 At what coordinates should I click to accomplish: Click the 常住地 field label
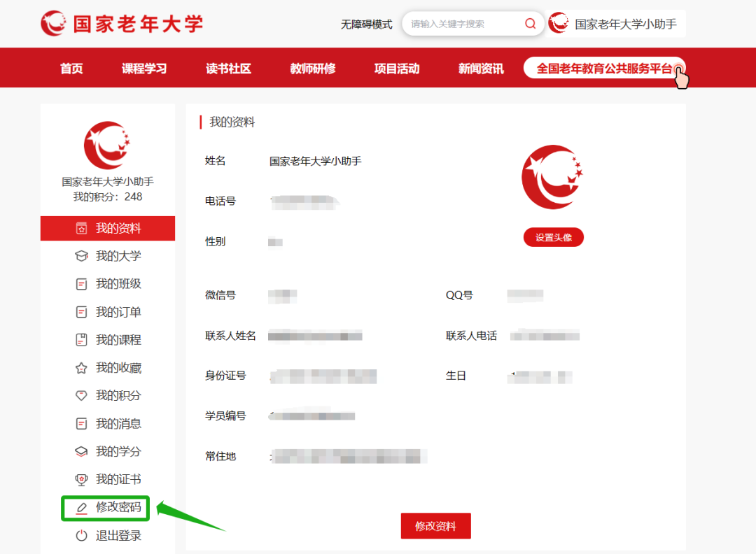click(220, 456)
